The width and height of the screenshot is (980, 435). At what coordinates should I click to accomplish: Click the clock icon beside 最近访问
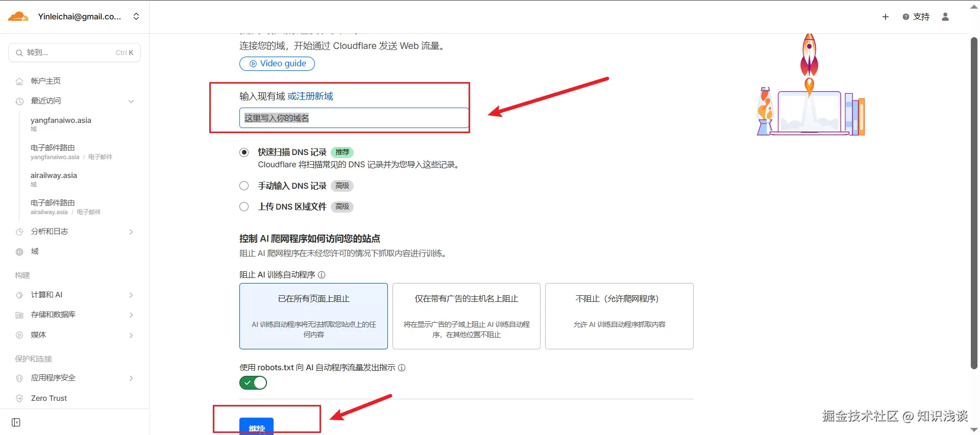click(x=19, y=101)
